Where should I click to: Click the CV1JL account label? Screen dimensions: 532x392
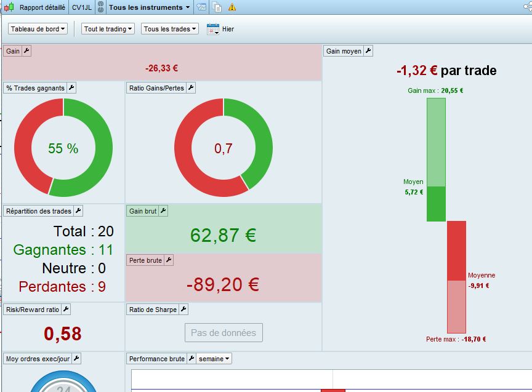(82, 7)
